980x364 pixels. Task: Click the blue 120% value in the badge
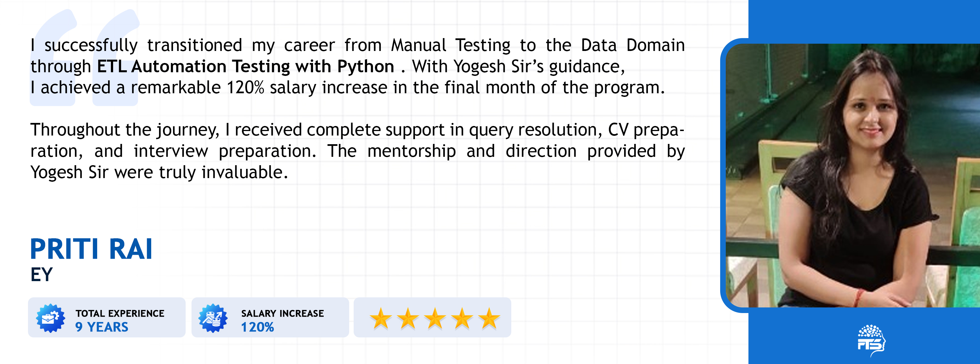pyautogui.click(x=258, y=327)
